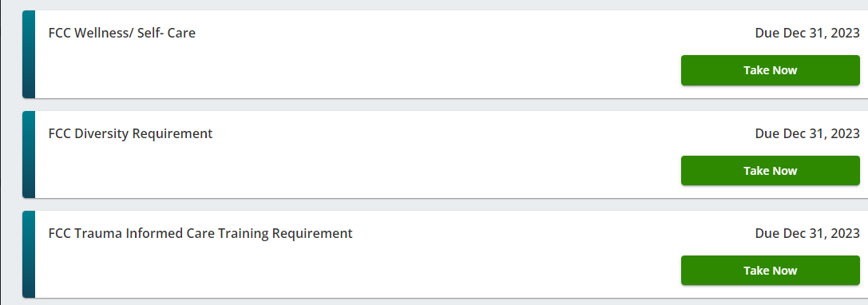This screenshot has width=868, height=305.
Task: Click the gray background above the Wellness card
Action: click(x=443, y=5)
